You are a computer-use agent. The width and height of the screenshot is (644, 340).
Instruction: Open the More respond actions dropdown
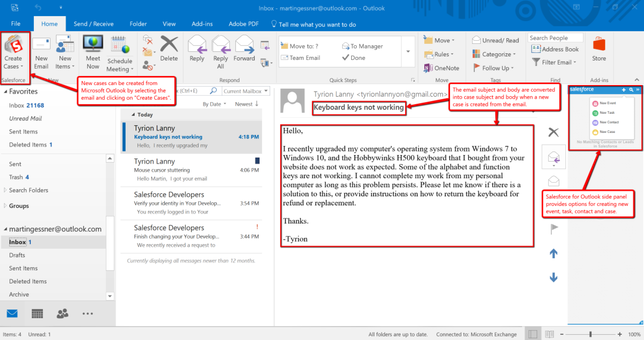(x=266, y=63)
